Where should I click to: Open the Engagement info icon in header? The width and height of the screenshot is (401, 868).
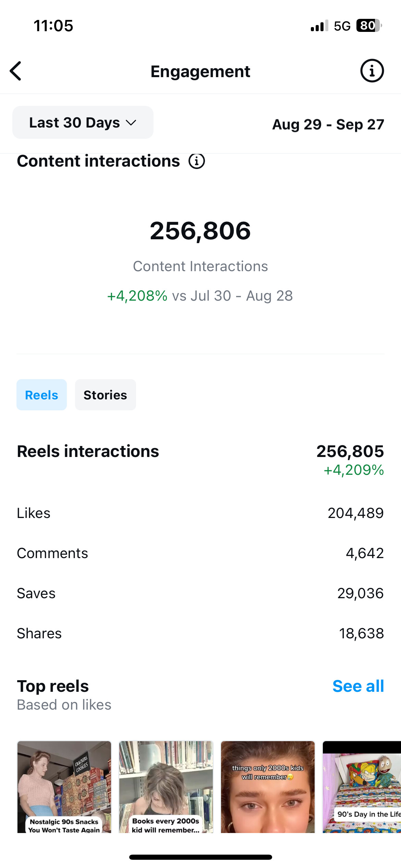372,71
